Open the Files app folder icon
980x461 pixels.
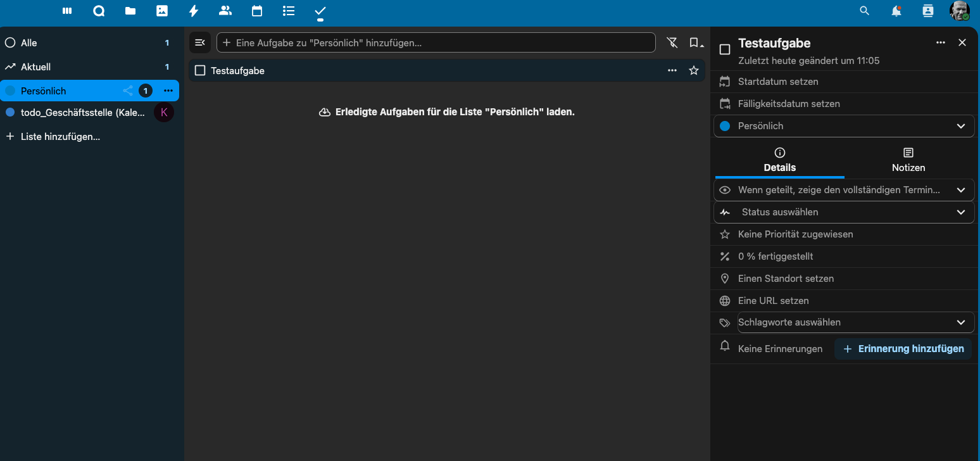point(130,11)
